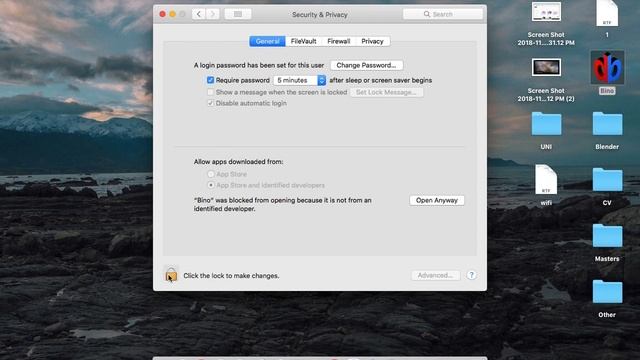Select the Other folder on desktop
640x360 pixels.
coord(607,292)
